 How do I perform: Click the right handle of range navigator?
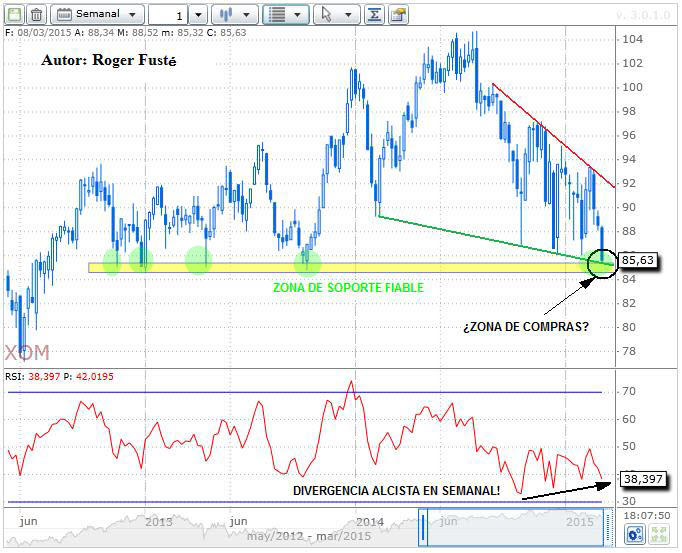pyautogui.click(x=606, y=527)
